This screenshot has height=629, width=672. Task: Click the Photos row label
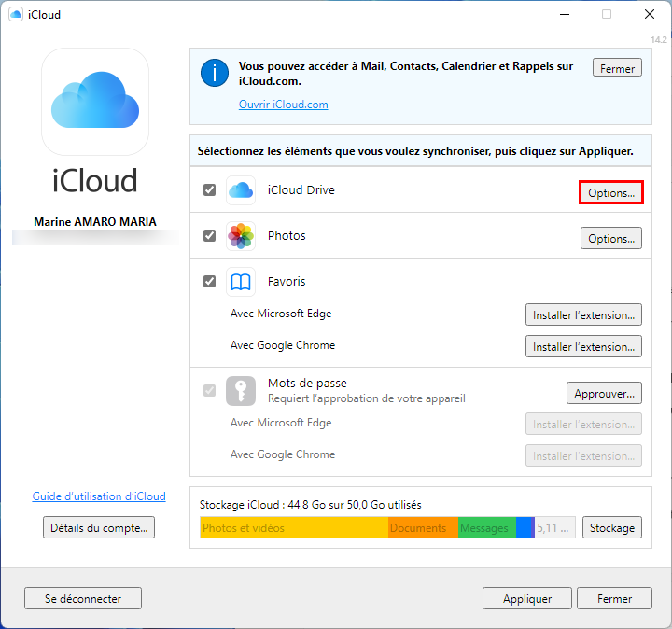click(x=287, y=236)
